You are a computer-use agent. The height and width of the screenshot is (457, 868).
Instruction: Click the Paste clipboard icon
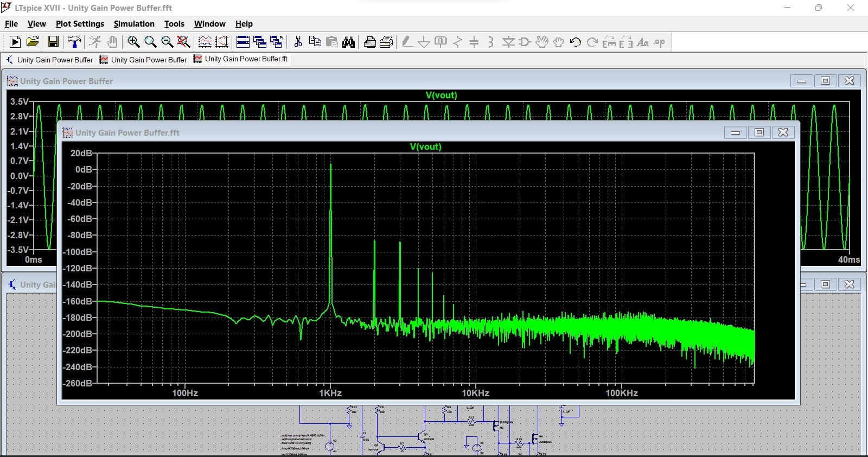332,42
